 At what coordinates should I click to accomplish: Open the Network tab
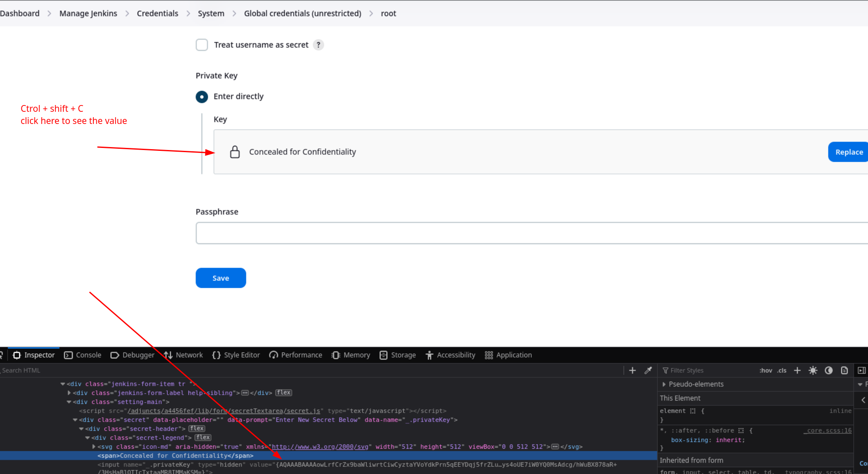(x=183, y=355)
